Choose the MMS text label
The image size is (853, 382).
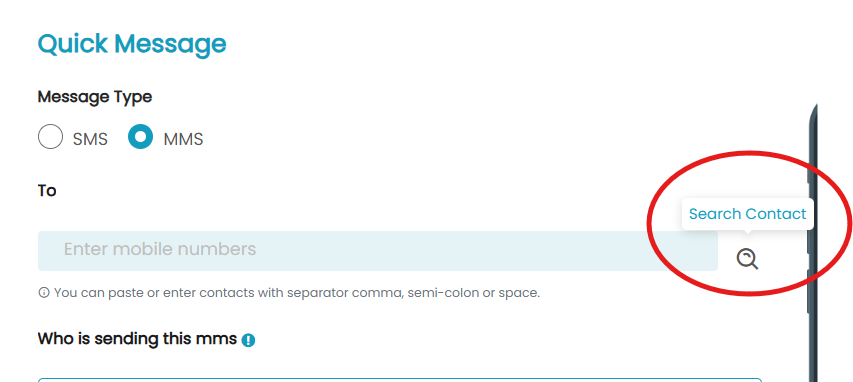click(183, 139)
